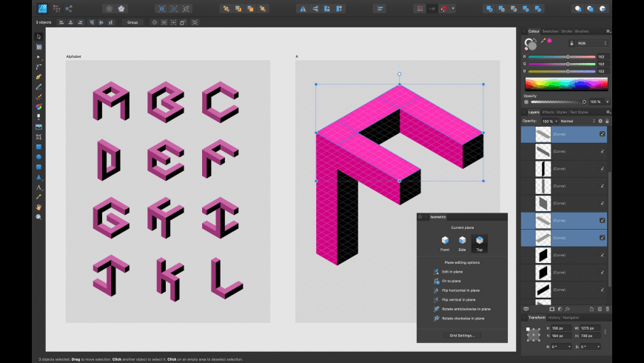
Task: Open the RGB colour model dropdown
Action: click(x=592, y=43)
